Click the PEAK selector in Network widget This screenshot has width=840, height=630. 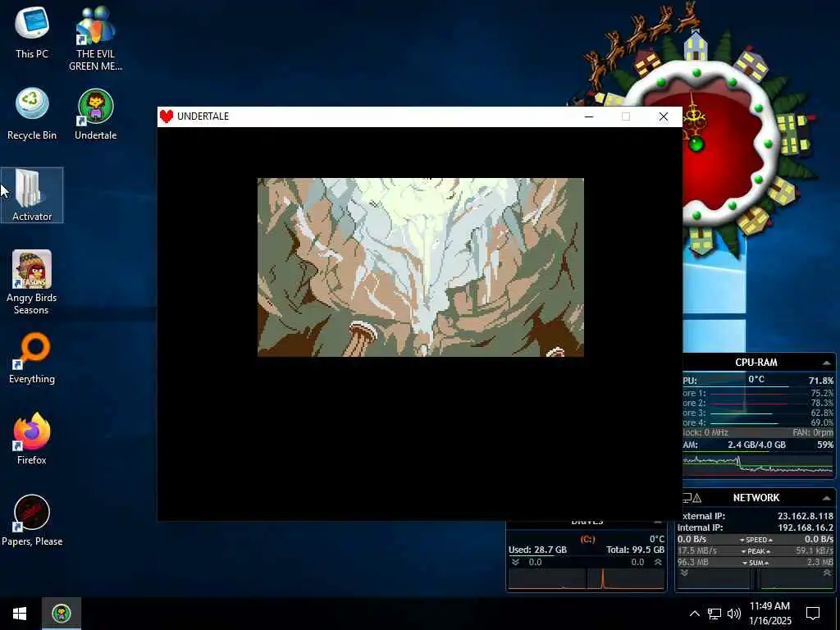pos(756,551)
